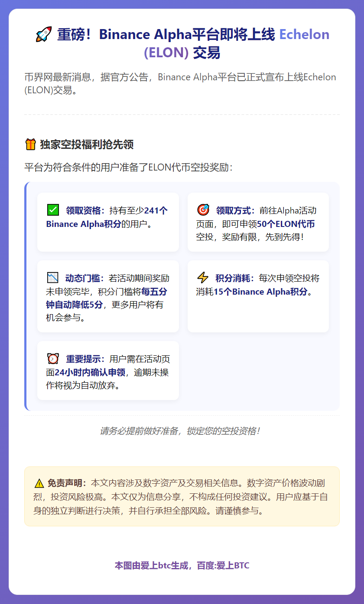The width and height of the screenshot is (364, 604).
Task: Open the 动态门槛 card
Action: [108, 296]
